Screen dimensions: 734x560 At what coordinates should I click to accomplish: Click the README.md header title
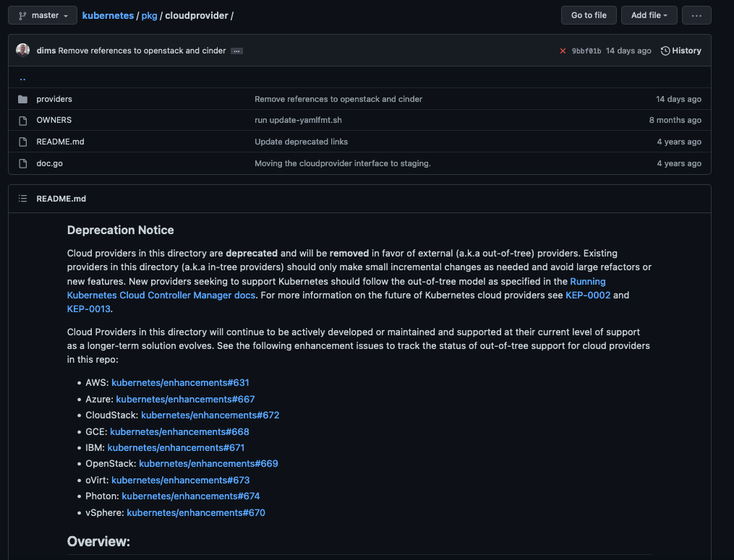(x=61, y=199)
